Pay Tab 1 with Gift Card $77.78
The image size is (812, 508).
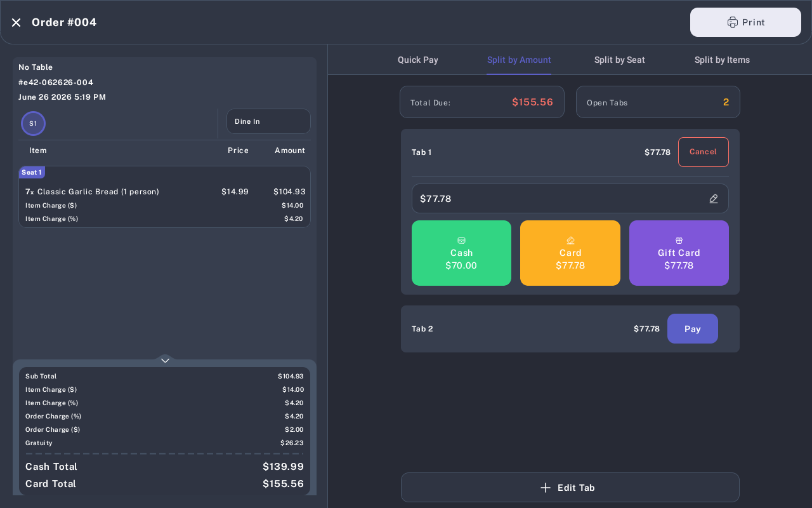click(x=679, y=253)
